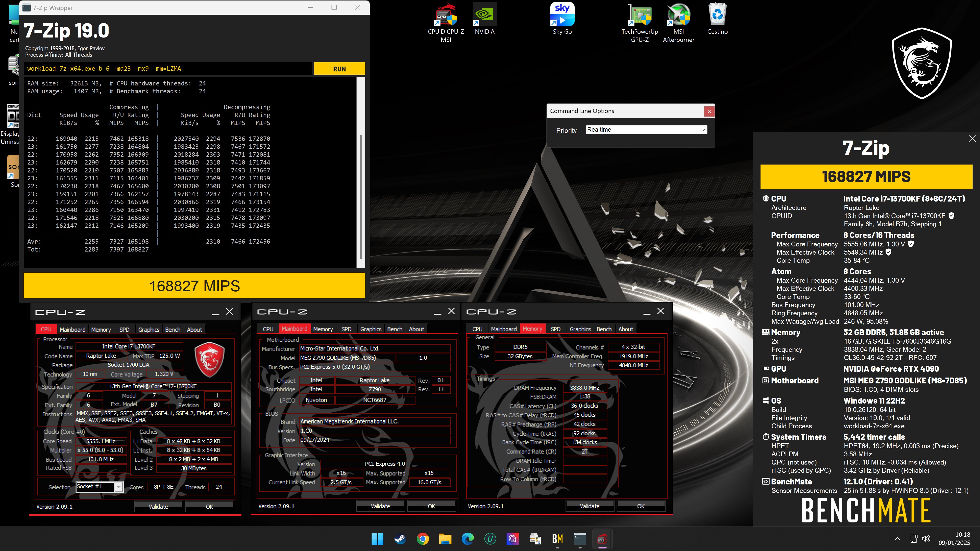Open Microsoft Edge from the taskbar
980x551 pixels.
click(468, 539)
